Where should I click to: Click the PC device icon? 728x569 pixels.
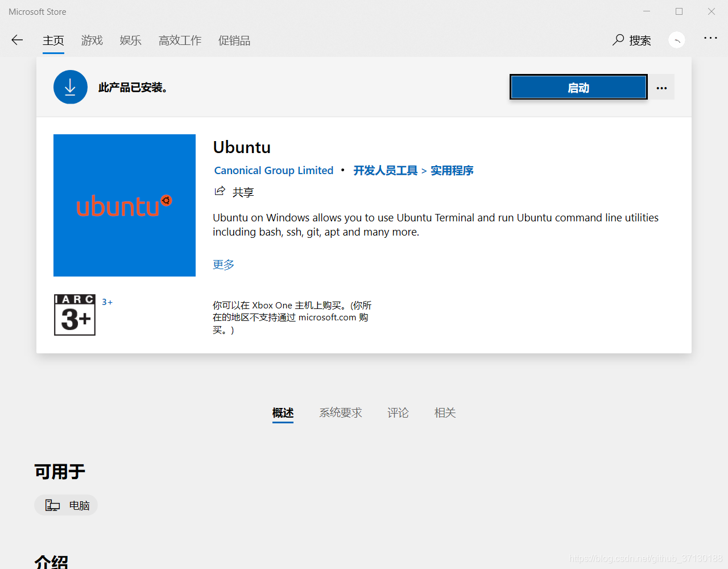pos(53,505)
